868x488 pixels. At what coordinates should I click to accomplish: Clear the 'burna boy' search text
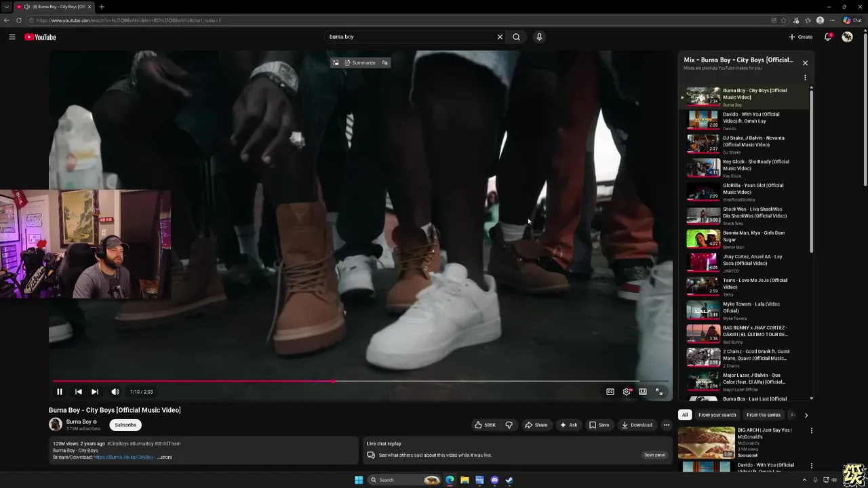500,37
